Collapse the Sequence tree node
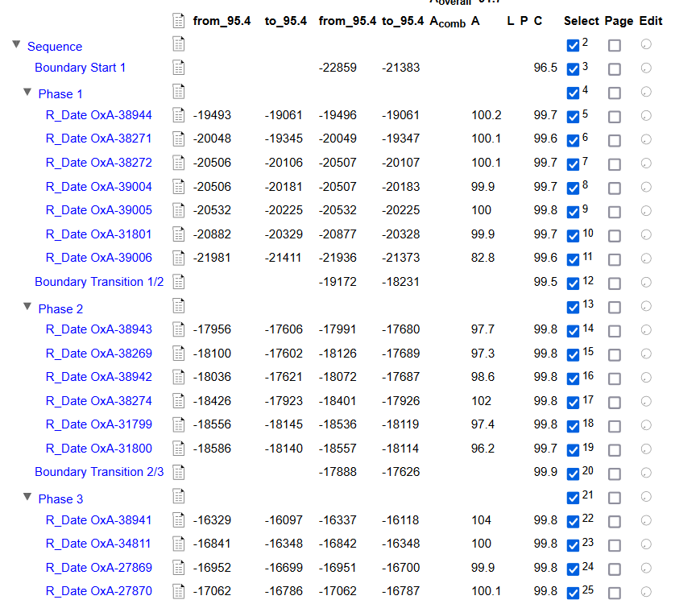 [17, 45]
